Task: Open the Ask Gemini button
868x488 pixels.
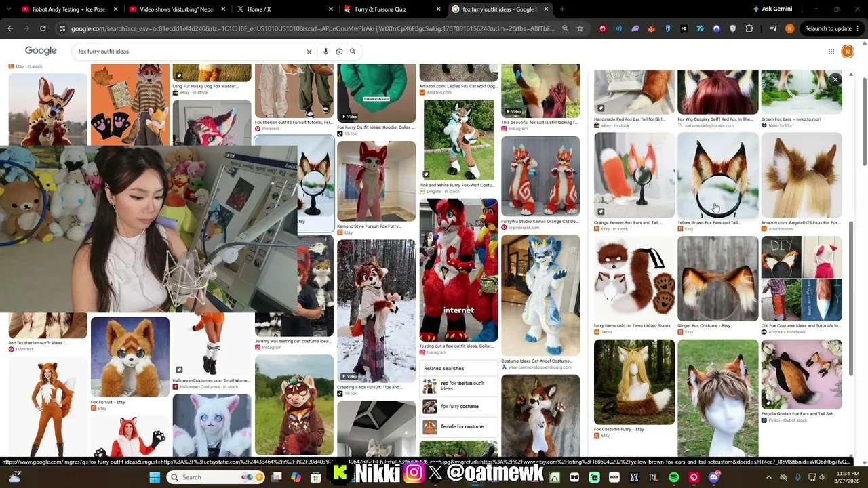Action: click(x=772, y=9)
